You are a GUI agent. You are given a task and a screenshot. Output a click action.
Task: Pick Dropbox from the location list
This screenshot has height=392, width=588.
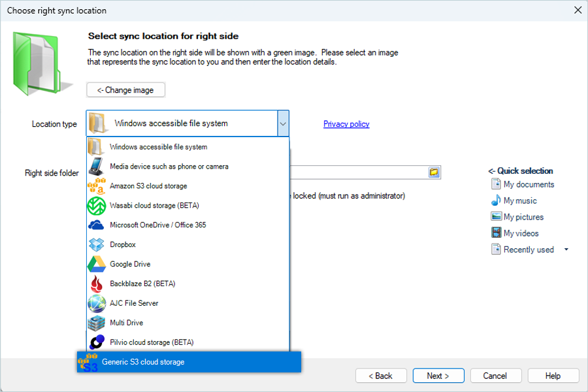click(x=188, y=244)
